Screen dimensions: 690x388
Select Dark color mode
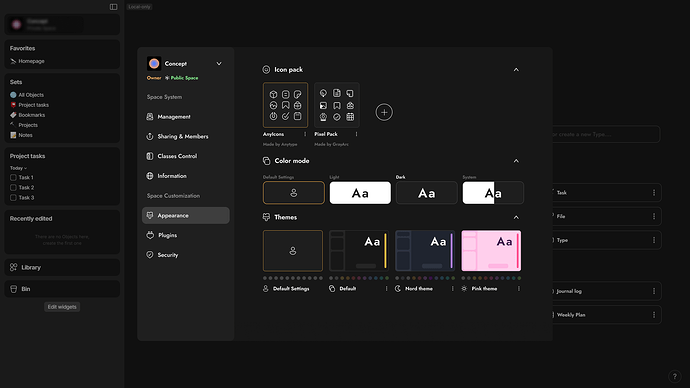point(426,193)
